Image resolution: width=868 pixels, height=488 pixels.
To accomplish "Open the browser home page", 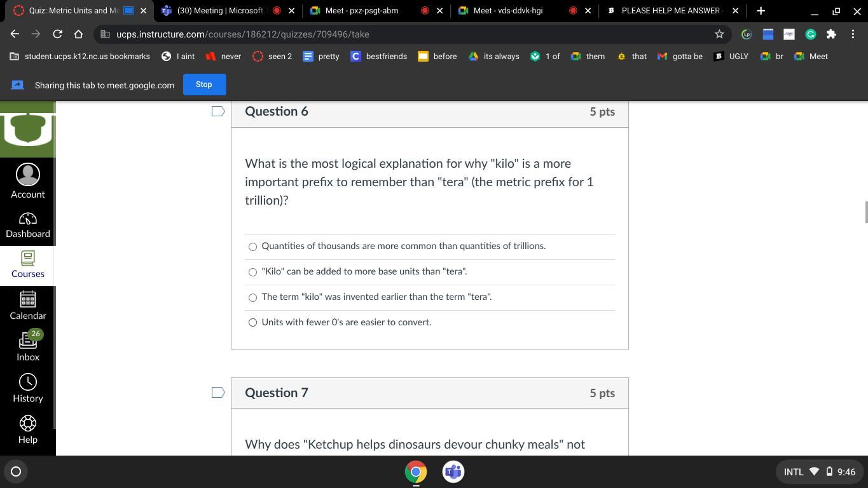I will tap(78, 34).
